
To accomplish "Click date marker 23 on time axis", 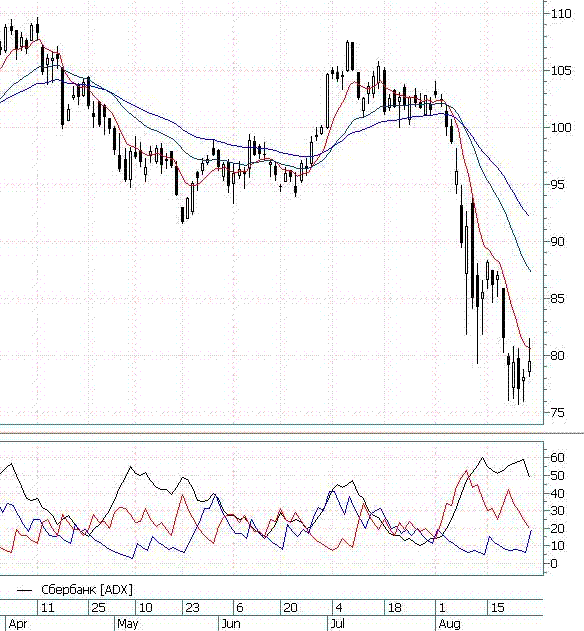I will pos(192,607).
